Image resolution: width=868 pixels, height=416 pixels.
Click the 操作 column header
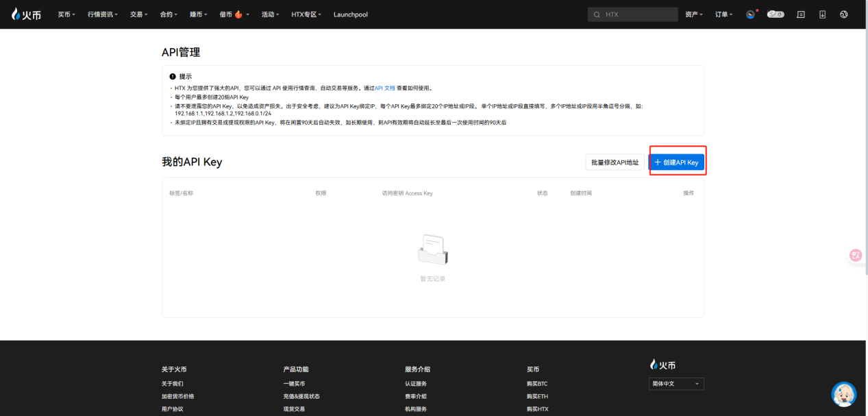[x=689, y=193]
